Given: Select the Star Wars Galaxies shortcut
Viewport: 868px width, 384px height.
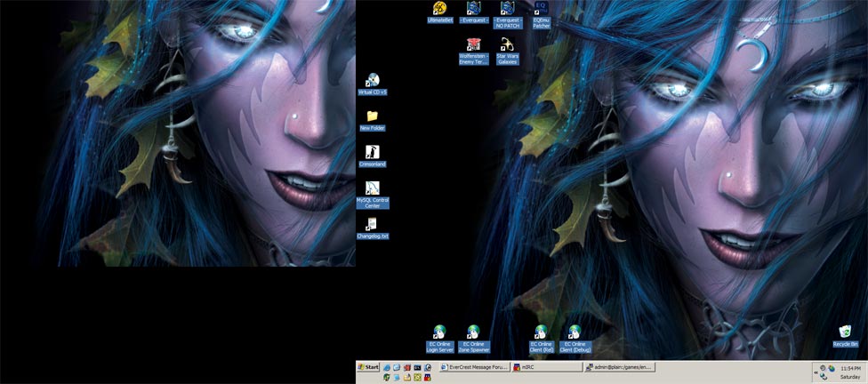Looking at the screenshot, I should coord(508,51).
